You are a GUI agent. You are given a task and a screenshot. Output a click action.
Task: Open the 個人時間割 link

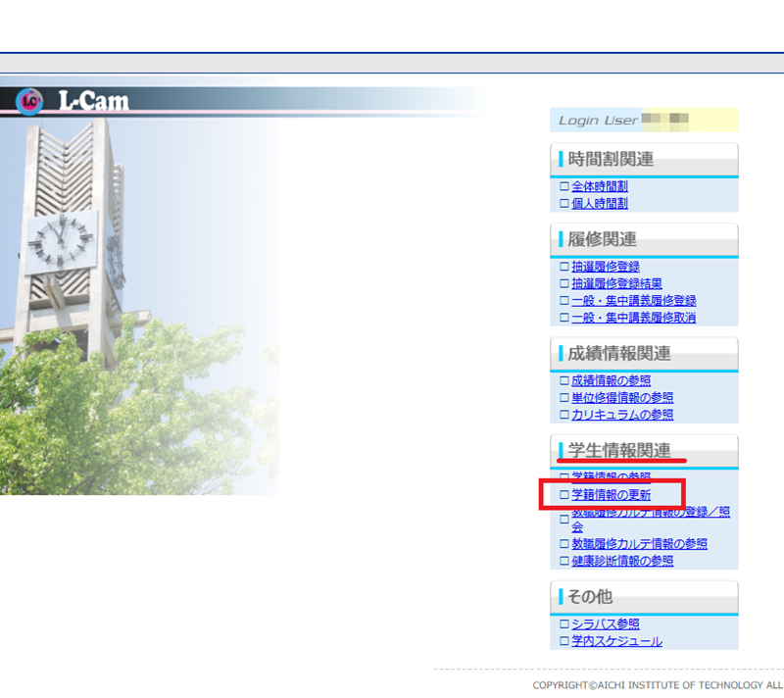point(600,203)
